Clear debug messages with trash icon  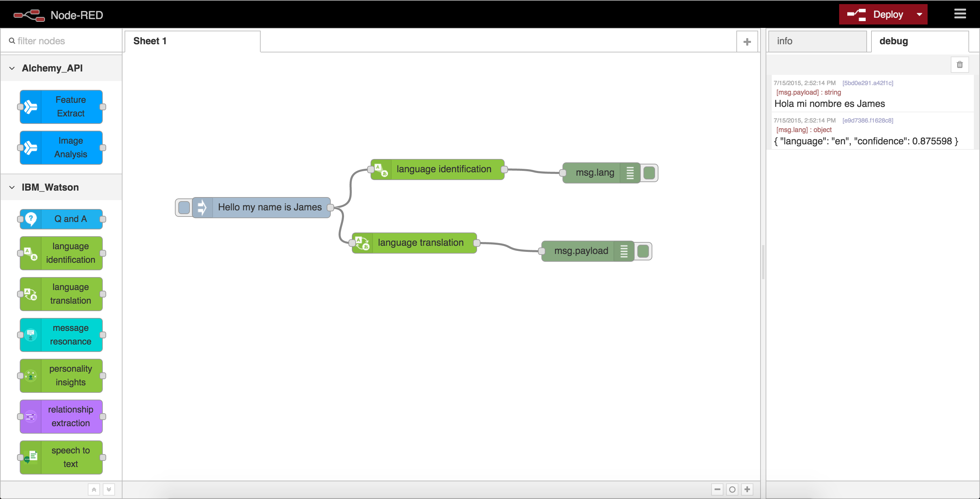coord(960,65)
